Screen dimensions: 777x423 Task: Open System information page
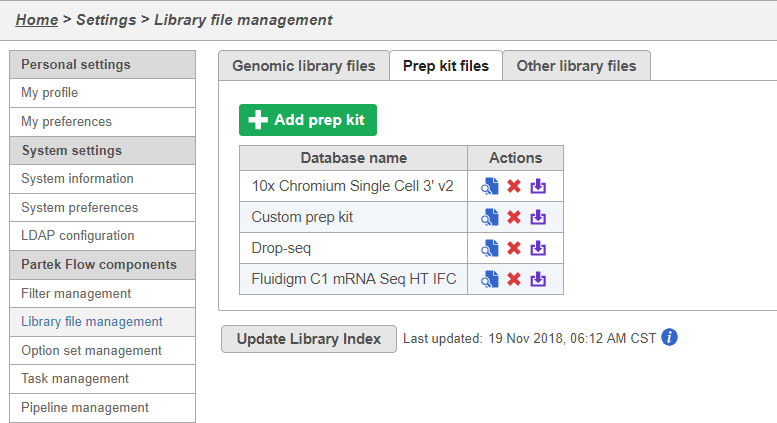click(x=77, y=179)
